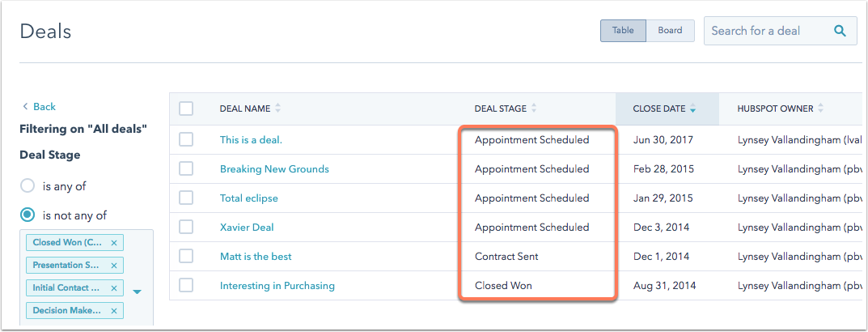Remove the Closed Won filter tag

click(113, 243)
